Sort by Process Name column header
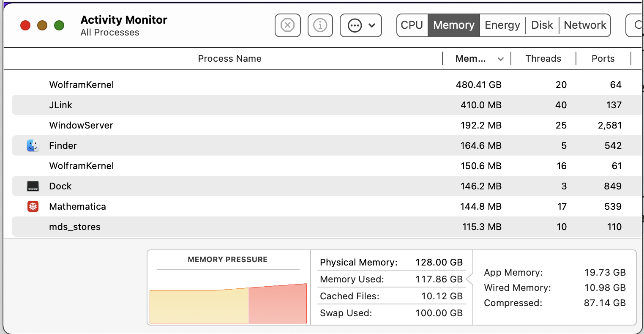644x334 pixels. (229, 59)
